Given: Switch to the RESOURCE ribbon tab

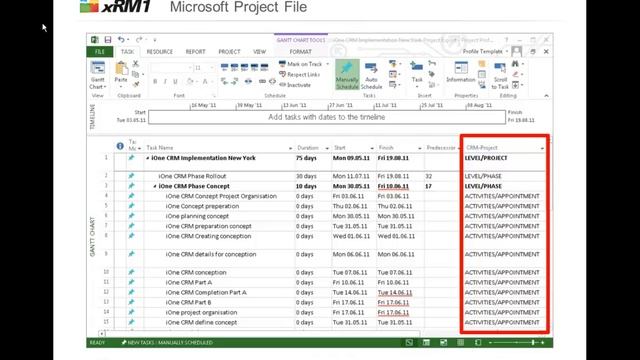Looking at the screenshot, I should [x=160, y=52].
